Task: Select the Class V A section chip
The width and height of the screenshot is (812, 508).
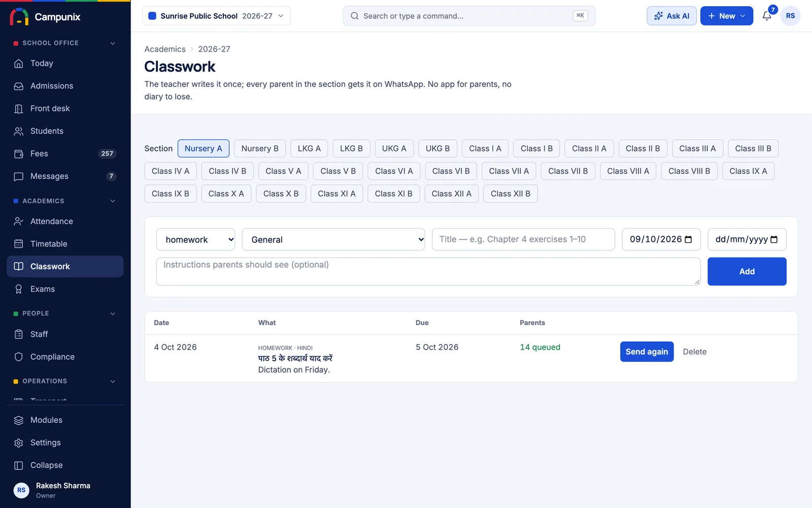Action: click(283, 171)
